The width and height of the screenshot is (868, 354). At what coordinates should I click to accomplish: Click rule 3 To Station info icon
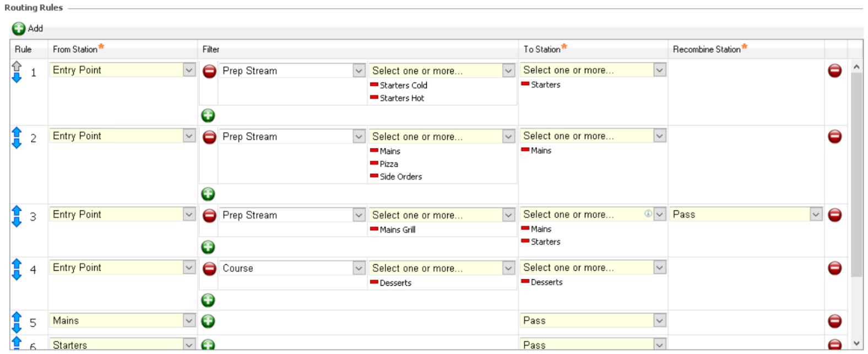tap(648, 214)
